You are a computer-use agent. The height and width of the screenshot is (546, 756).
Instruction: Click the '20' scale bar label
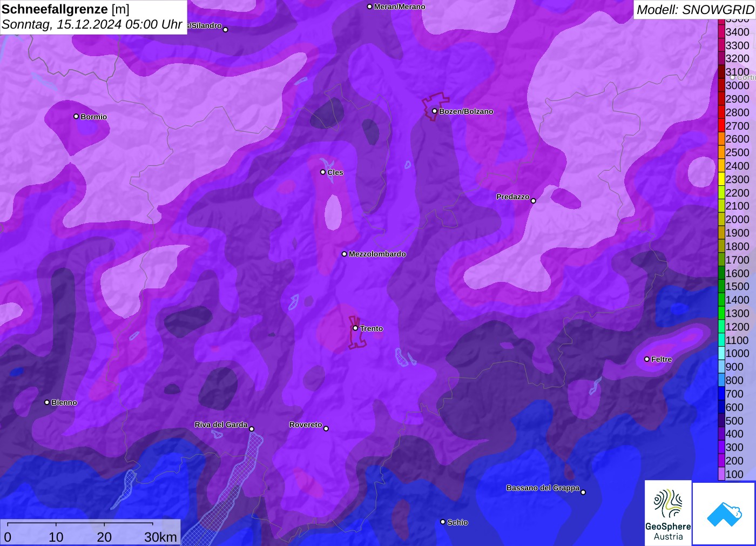tap(104, 537)
